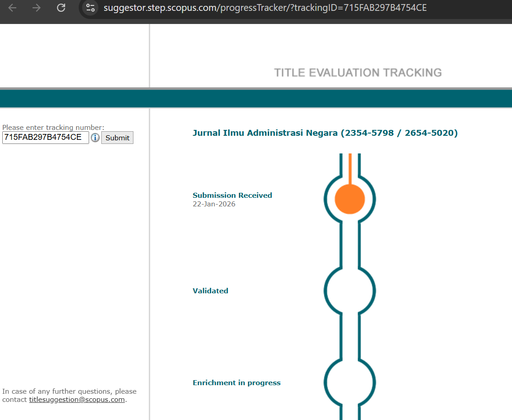Click the Jurnal Ilmu Administrasi Negara title

point(325,133)
